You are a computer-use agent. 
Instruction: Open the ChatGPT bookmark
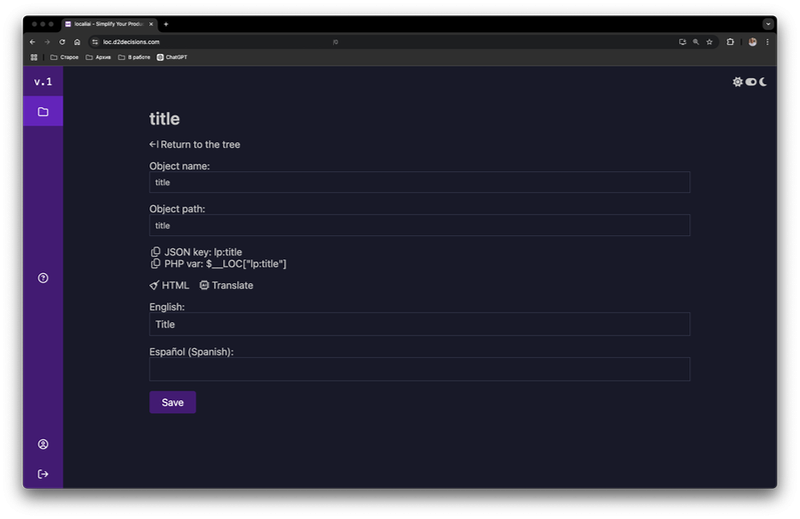[x=172, y=57]
